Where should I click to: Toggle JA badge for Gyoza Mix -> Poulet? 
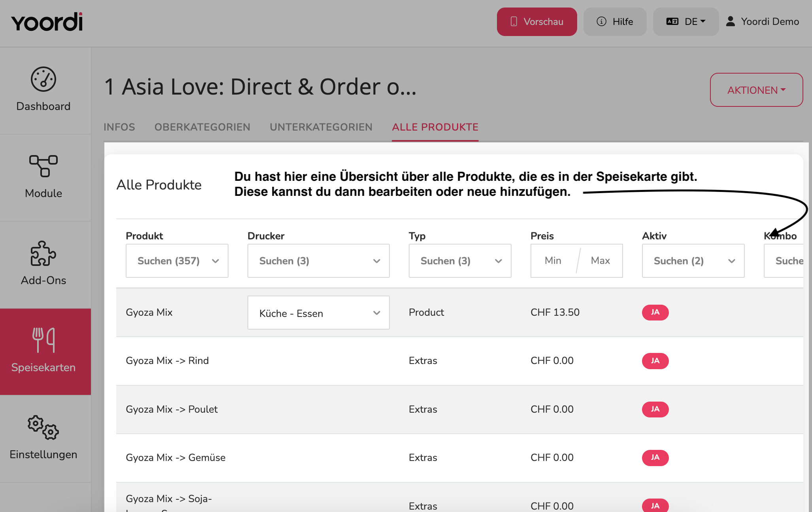click(655, 409)
